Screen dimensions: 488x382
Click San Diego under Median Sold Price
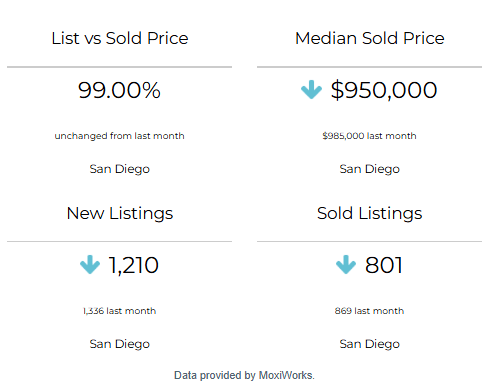click(x=370, y=169)
